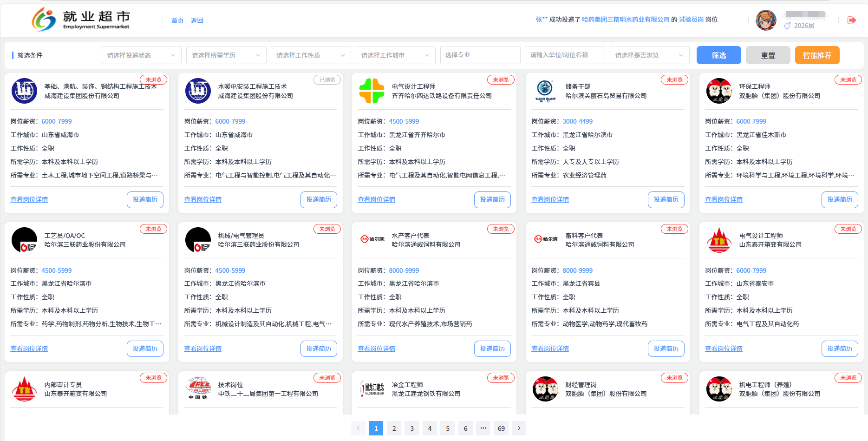Open the 请选择工作性质 dropdown
This screenshot has height=441, width=868.
click(311, 55)
